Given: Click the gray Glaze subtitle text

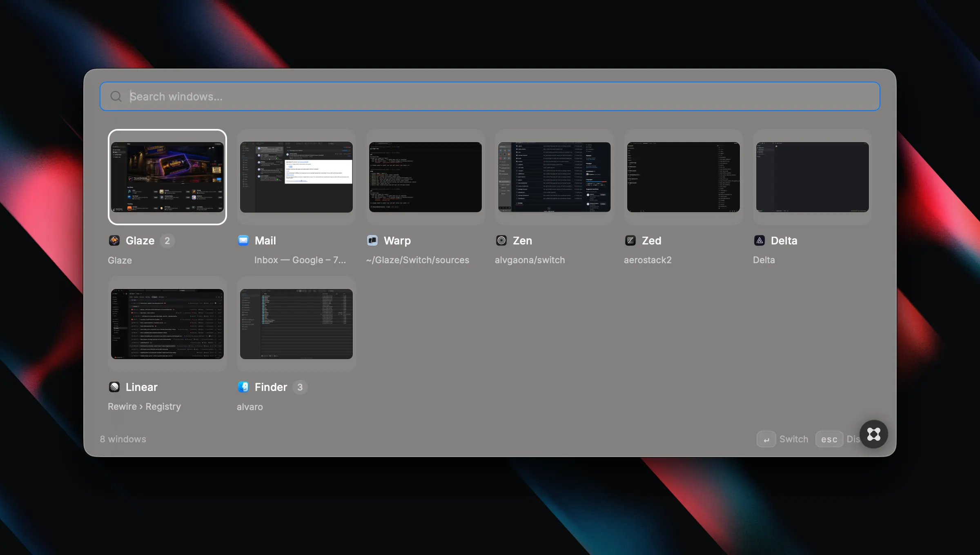Looking at the screenshot, I should tap(120, 260).
